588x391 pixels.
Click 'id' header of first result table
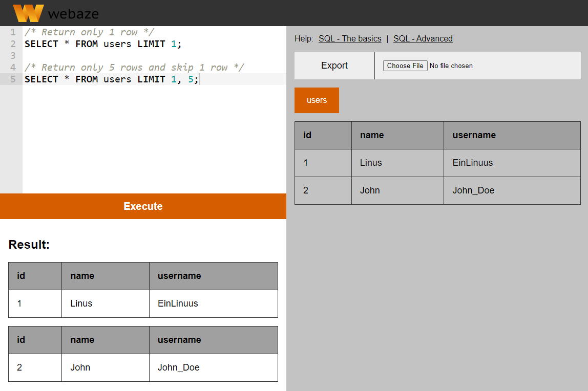35,276
